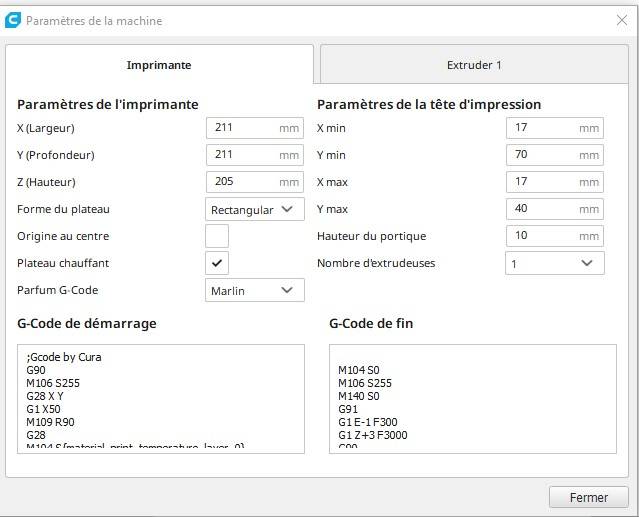Click inside the G-Code de fin text area

pos(472,398)
